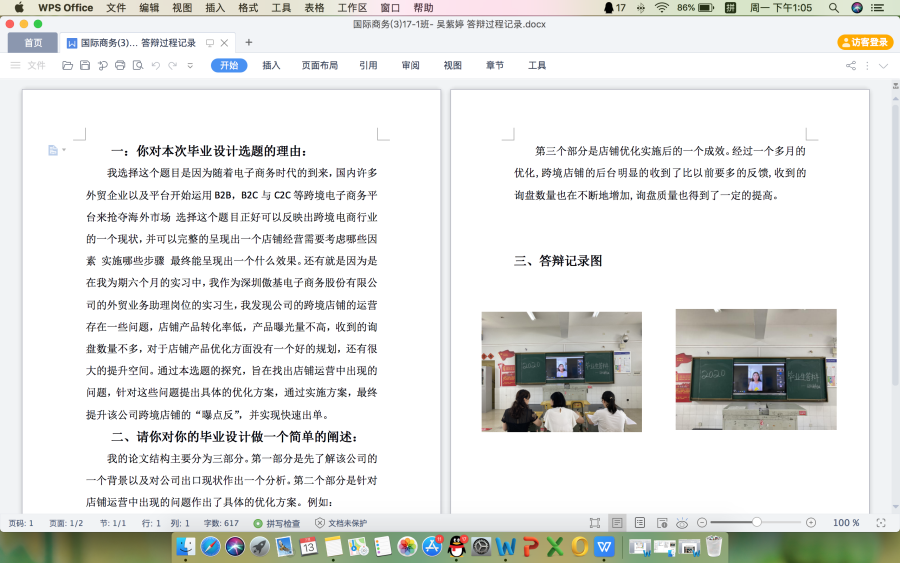
Task: Close the 答辩过程记录 document tab
Action: click(224, 43)
